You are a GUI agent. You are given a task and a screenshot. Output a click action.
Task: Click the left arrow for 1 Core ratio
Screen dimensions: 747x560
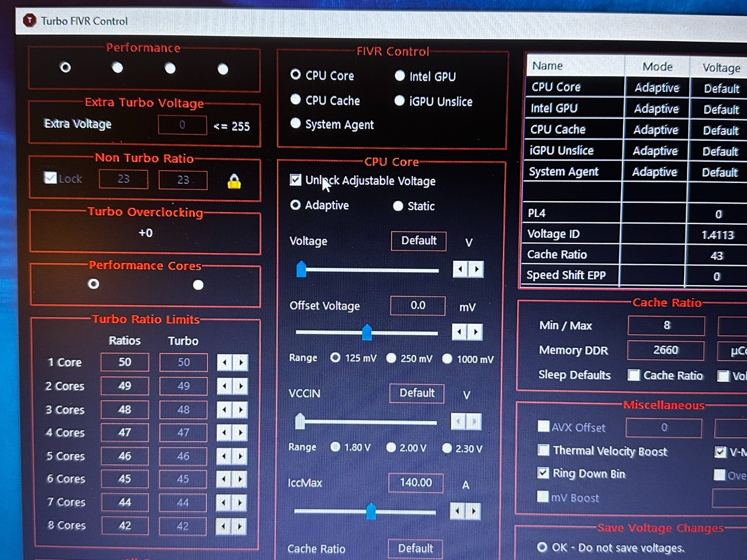click(x=225, y=362)
